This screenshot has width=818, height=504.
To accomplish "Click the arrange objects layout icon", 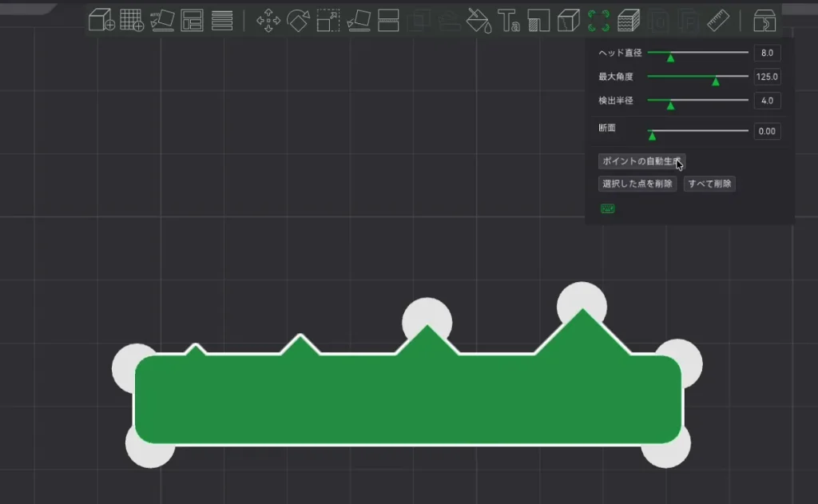I will 192,21.
